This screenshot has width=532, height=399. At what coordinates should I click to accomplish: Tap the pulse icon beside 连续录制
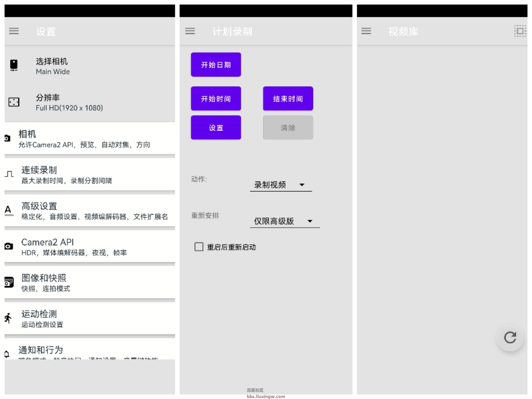click(9, 174)
